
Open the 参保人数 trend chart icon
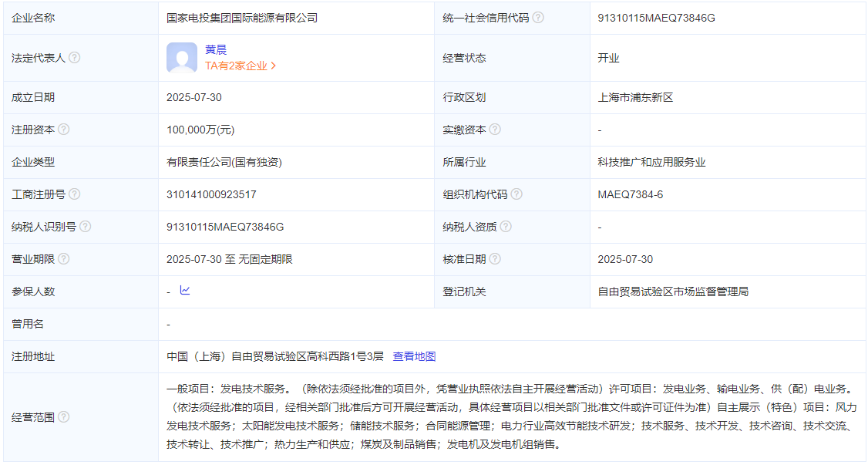pyautogui.click(x=185, y=291)
